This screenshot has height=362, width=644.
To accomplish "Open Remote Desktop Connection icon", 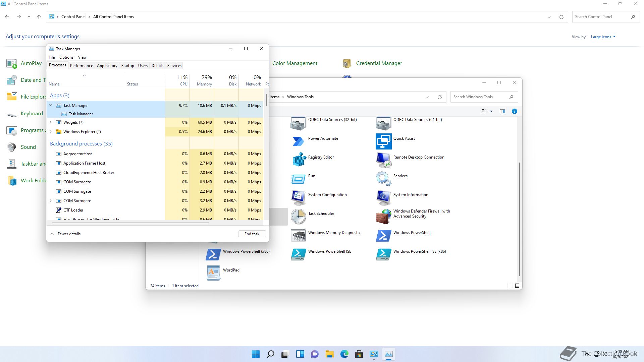I will pyautogui.click(x=383, y=160).
